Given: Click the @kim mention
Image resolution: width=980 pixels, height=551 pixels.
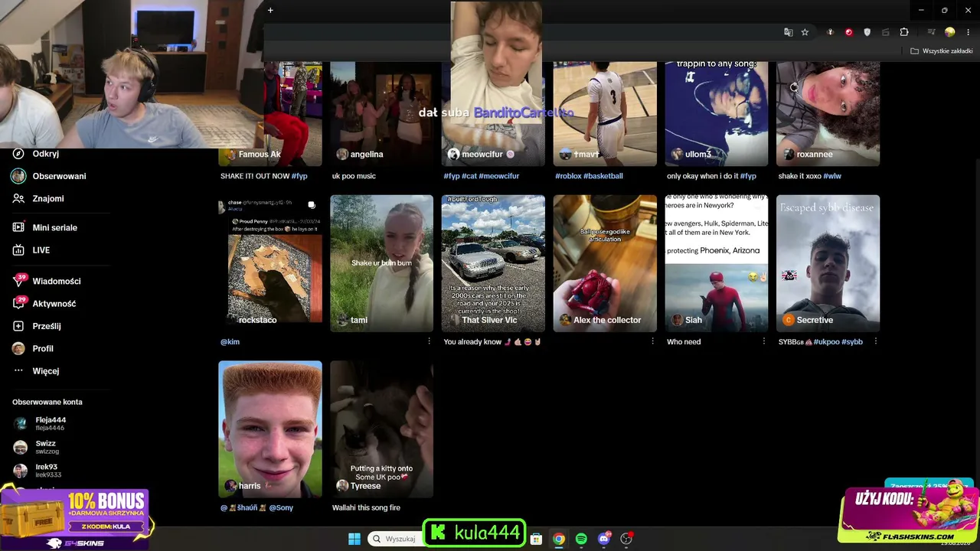Looking at the screenshot, I should (230, 341).
